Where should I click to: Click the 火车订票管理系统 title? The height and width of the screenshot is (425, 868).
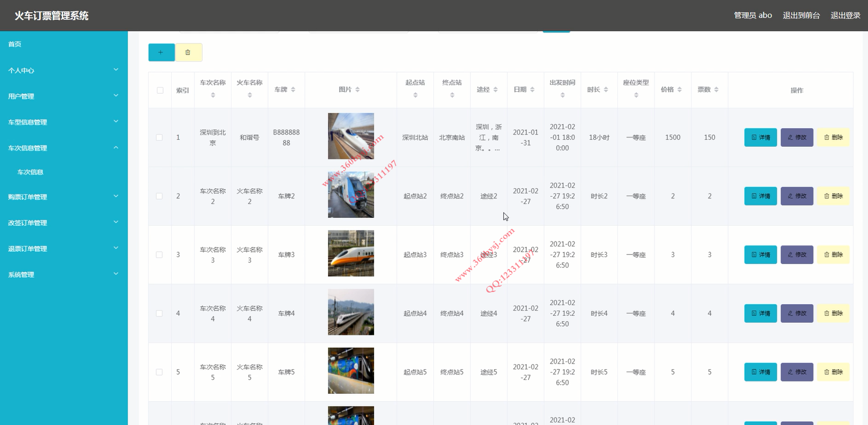[x=51, y=16]
